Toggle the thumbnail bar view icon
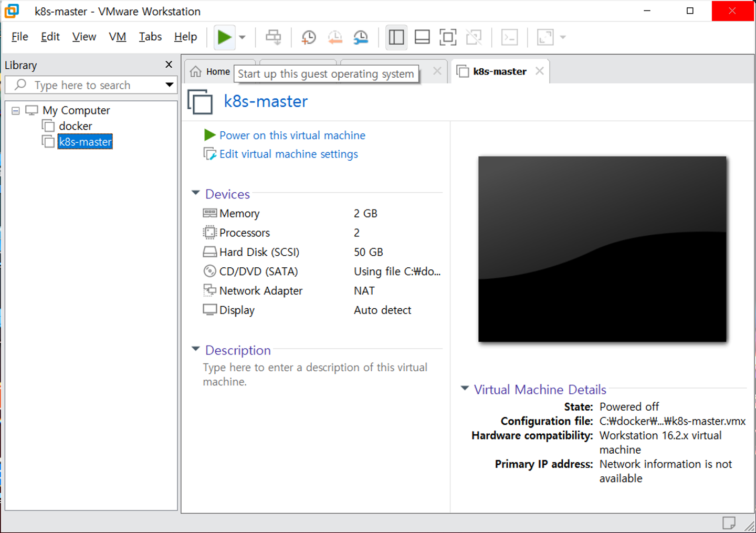The height and width of the screenshot is (533, 756). pos(422,37)
